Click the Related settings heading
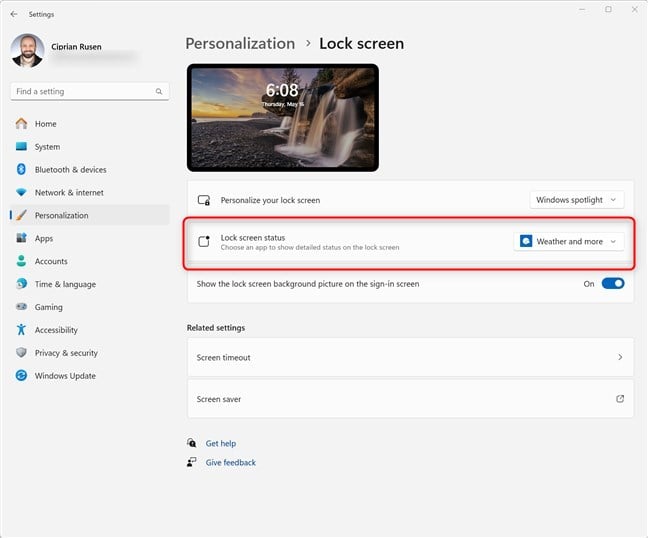648x538 pixels. pyautogui.click(x=216, y=328)
